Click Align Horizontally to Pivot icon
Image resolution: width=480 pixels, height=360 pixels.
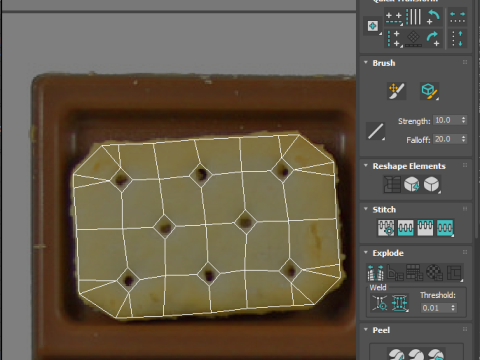coord(394,17)
